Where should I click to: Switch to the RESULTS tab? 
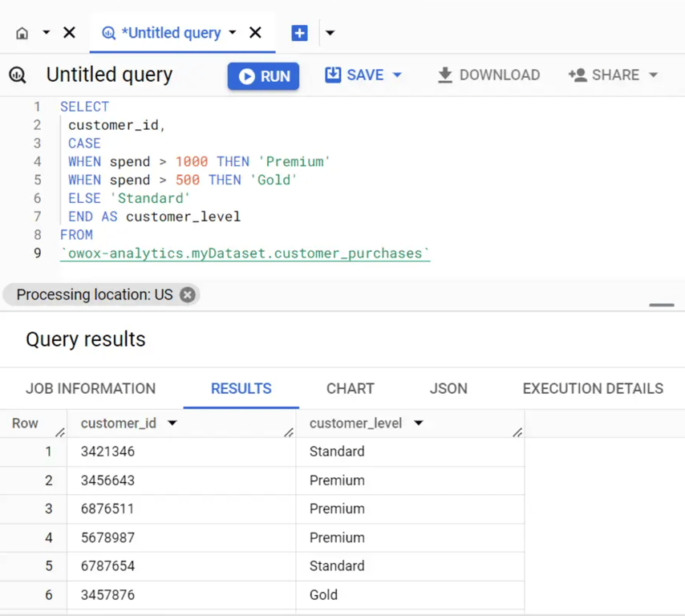[241, 388]
